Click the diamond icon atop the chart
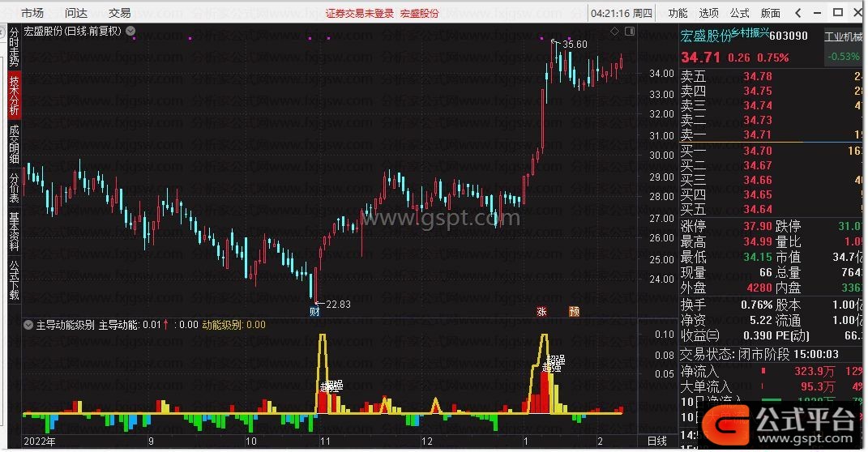Viewport: 868px width, 452px height. coord(614,32)
